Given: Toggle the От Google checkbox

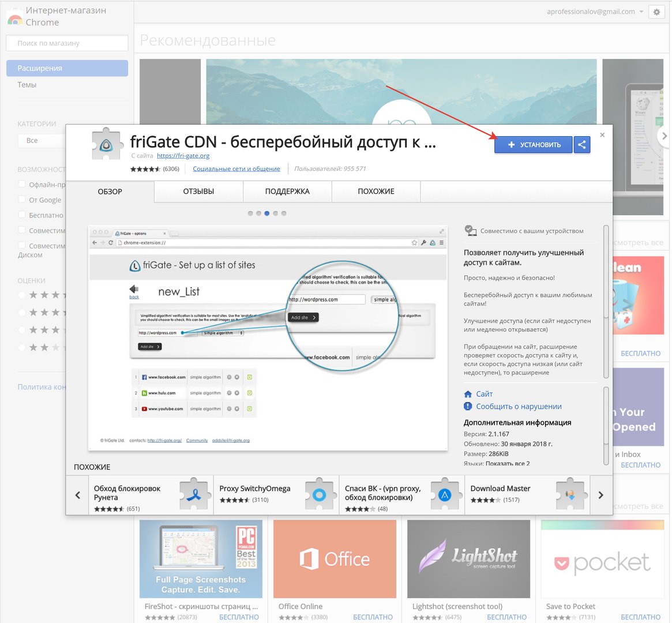Looking at the screenshot, I should (21, 199).
